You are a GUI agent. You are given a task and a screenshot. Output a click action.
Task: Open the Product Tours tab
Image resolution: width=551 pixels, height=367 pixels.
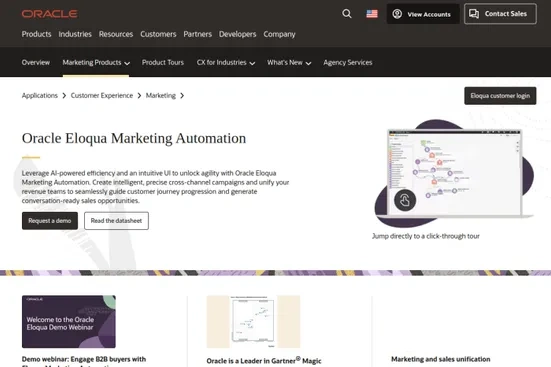[163, 63]
